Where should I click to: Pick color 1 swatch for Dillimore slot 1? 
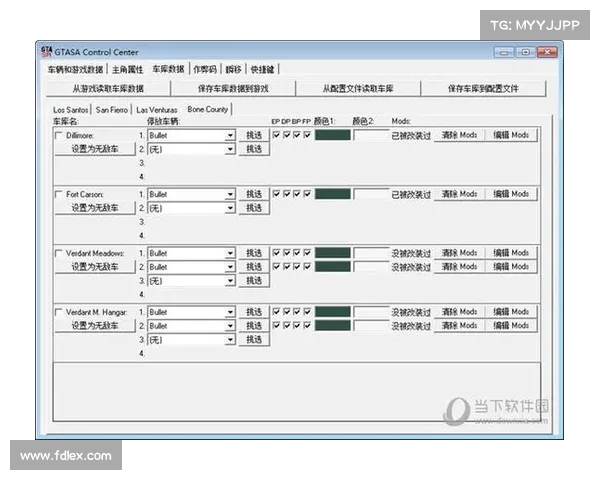click(x=333, y=135)
